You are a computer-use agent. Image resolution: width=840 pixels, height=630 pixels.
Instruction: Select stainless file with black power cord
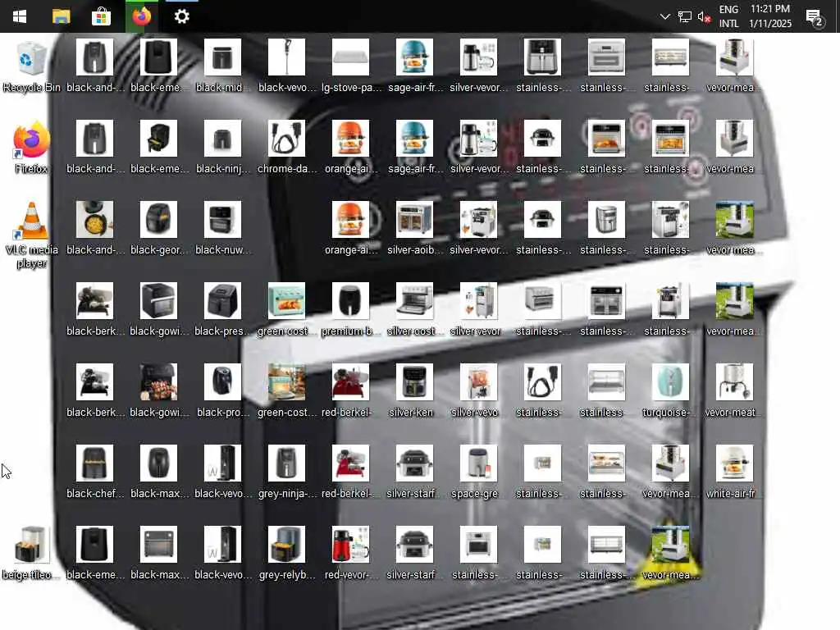pos(542,391)
